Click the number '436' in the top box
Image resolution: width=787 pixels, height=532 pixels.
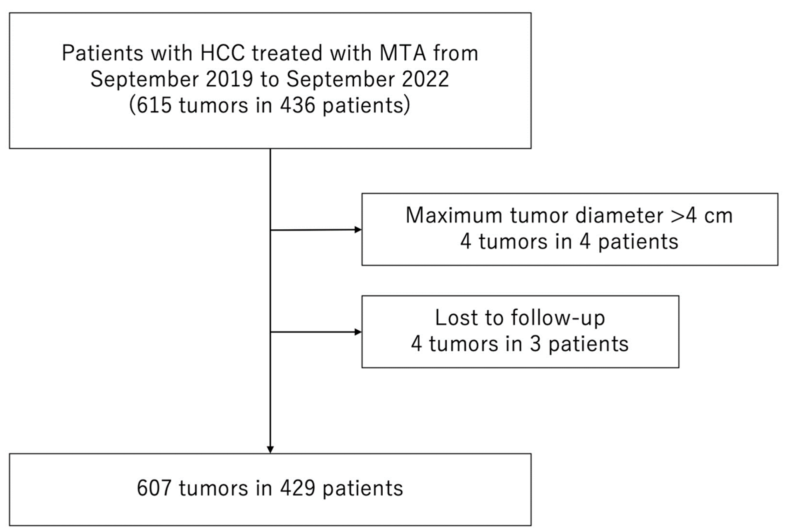click(298, 105)
